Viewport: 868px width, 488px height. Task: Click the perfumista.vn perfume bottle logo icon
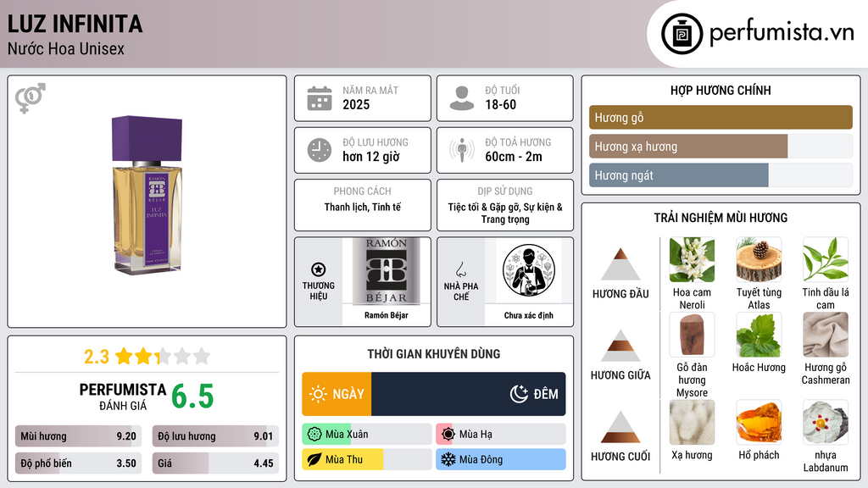pos(682,34)
